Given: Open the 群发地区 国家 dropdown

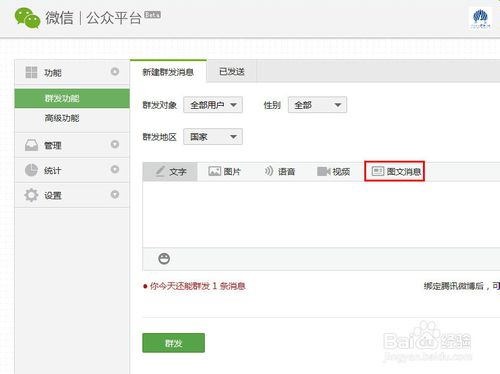Looking at the screenshot, I should (x=213, y=137).
